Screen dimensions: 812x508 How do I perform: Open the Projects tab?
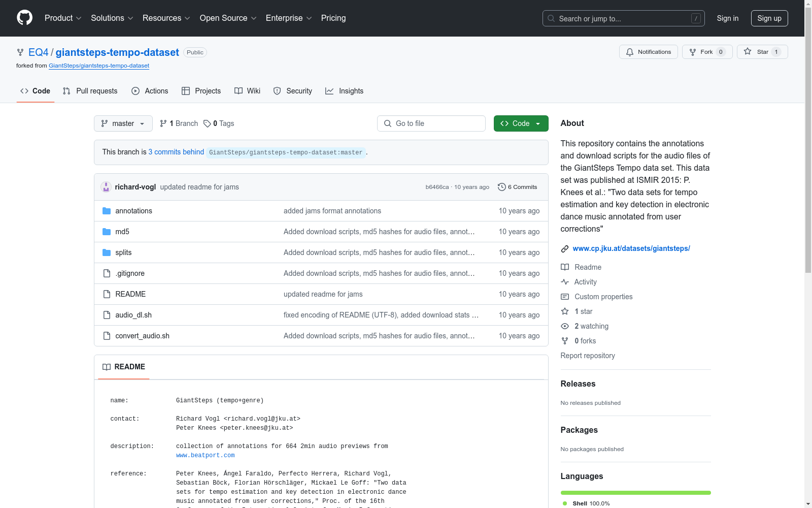[x=201, y=91]
